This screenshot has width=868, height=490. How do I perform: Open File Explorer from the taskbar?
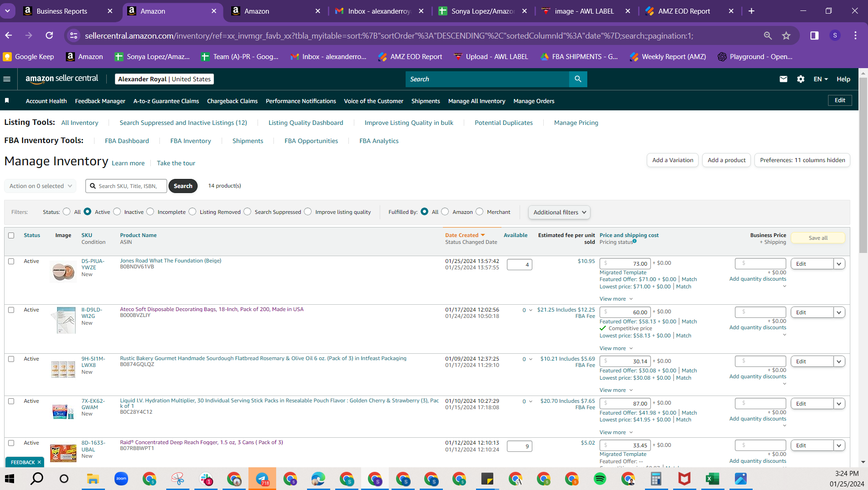93,479
